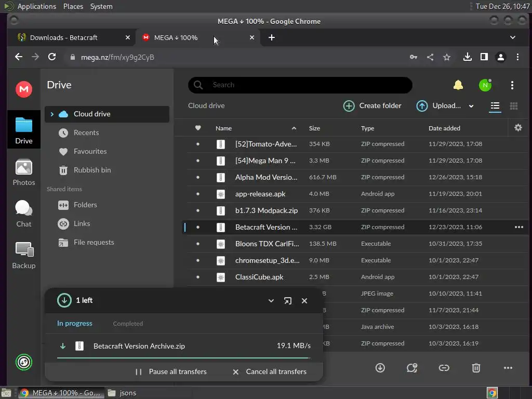The image size is (532, 399).
Task: Click the red MEGA logo icon
Action: [x=24, y=89]
